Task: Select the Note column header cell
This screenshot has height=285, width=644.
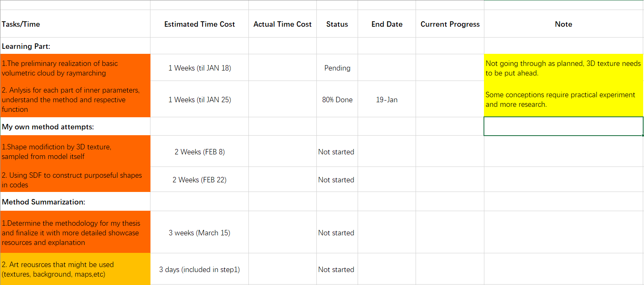Action: [x=564, y=24]
